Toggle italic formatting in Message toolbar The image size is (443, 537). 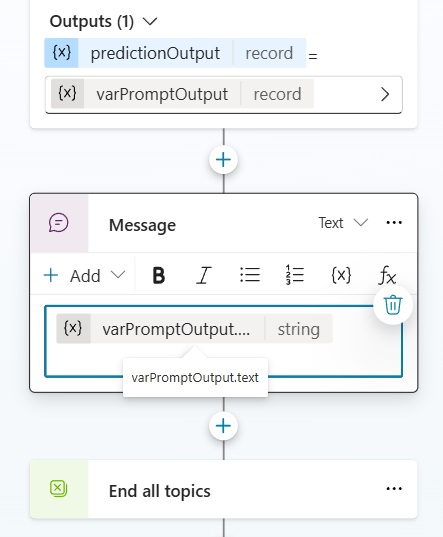tap(204, 275)
